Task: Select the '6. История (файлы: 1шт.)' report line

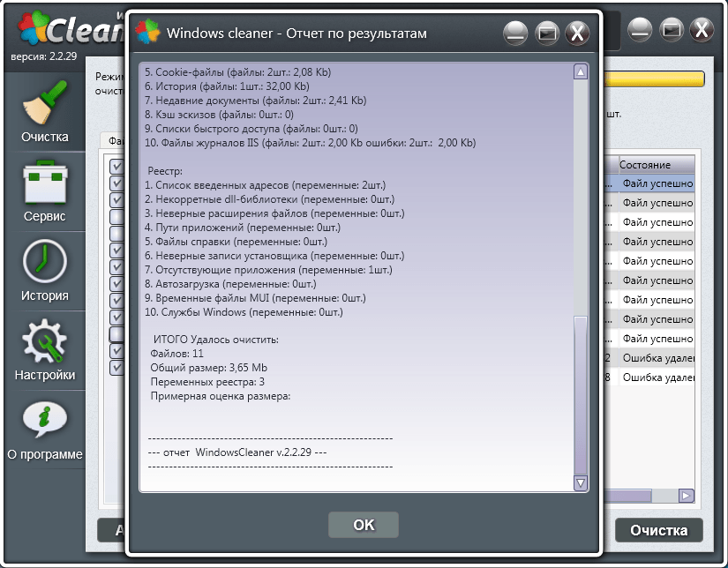Action: pos(227,86)
